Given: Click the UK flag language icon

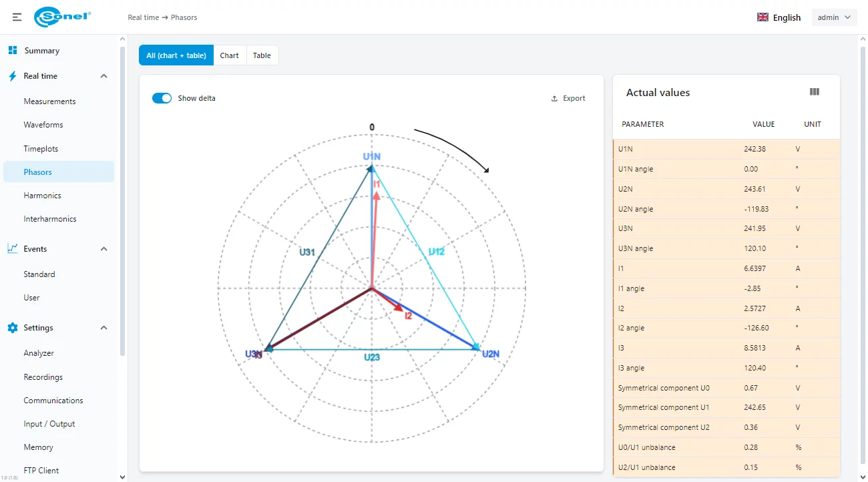Looking at the screenshot, I should click(x=763, y=17).
